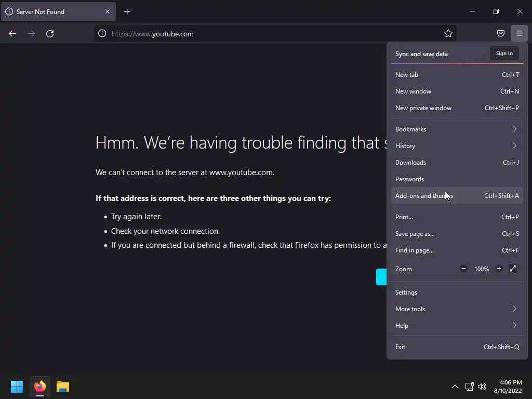Open the Save to Pocket icon
The width and height of the screenshot is (532, 399).
(x=501, y=33)
